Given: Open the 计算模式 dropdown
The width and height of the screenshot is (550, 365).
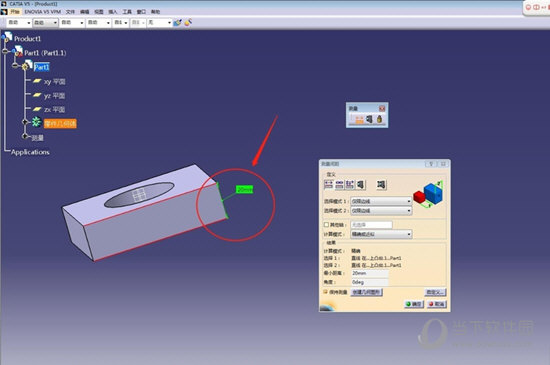Looking at the screenshot, I should pos(381,234).
